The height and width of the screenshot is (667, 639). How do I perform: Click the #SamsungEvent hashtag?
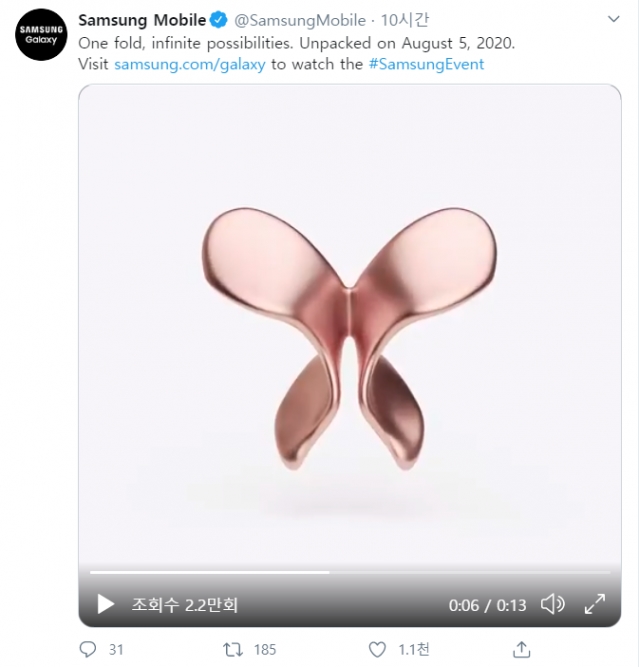[425, 64]
